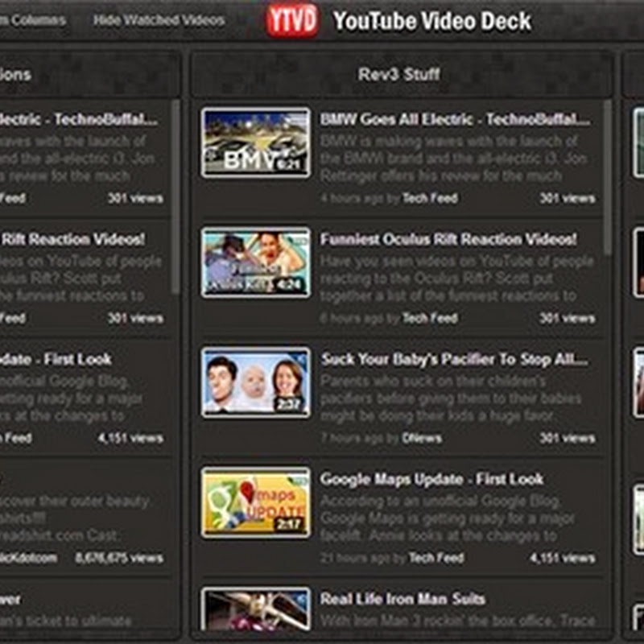This screenshot has width=644, height=644.
Task: Open the Real Life Iron Man Suits thumbnail
Action: pos(256,609)
